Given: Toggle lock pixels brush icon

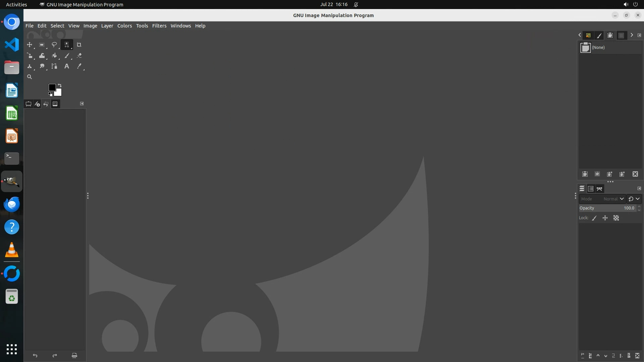Looking at the screenshot, I should pos(594,218).
